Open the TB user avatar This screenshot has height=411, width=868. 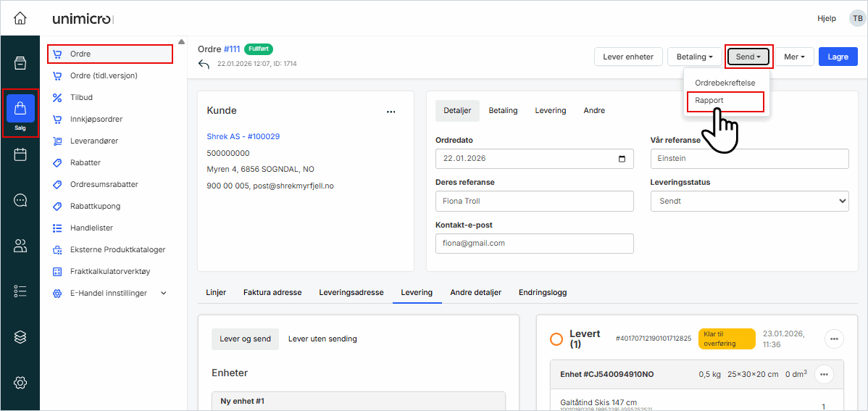(x=856, y=18)
